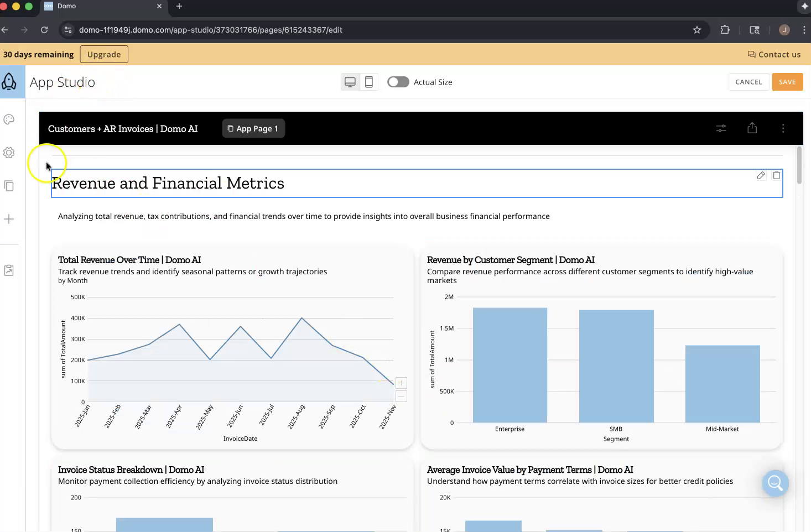Click the Invoice Status Breakdown card title
This screenshot has height=532, width=811.
[x=131, y=470]
